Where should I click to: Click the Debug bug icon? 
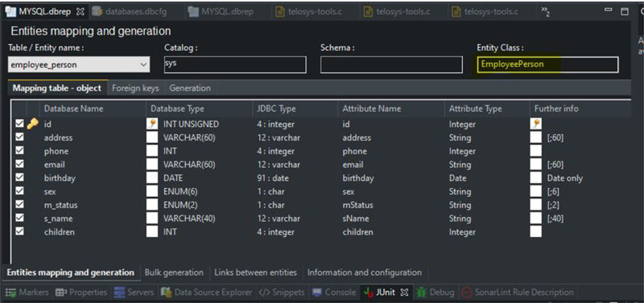(422, 293)
